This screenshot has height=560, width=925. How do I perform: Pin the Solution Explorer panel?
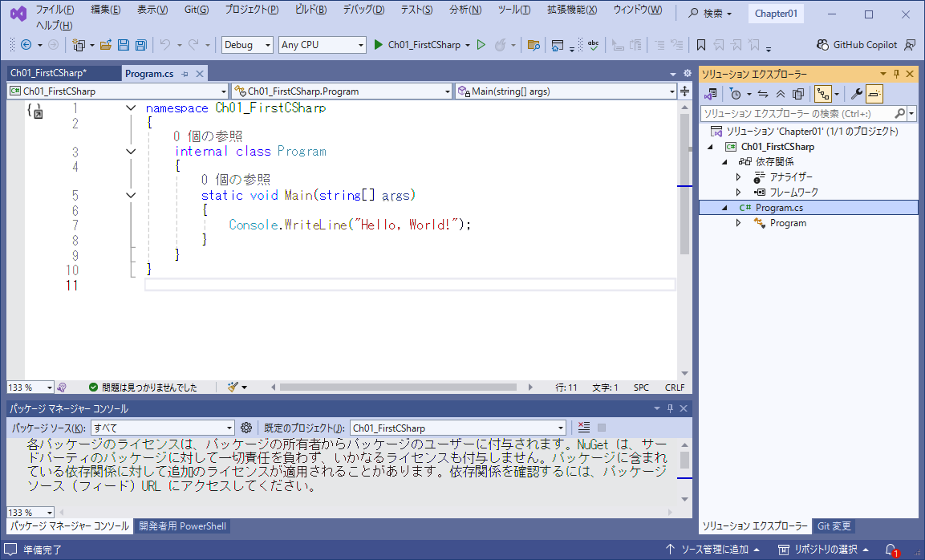(896, 74)
